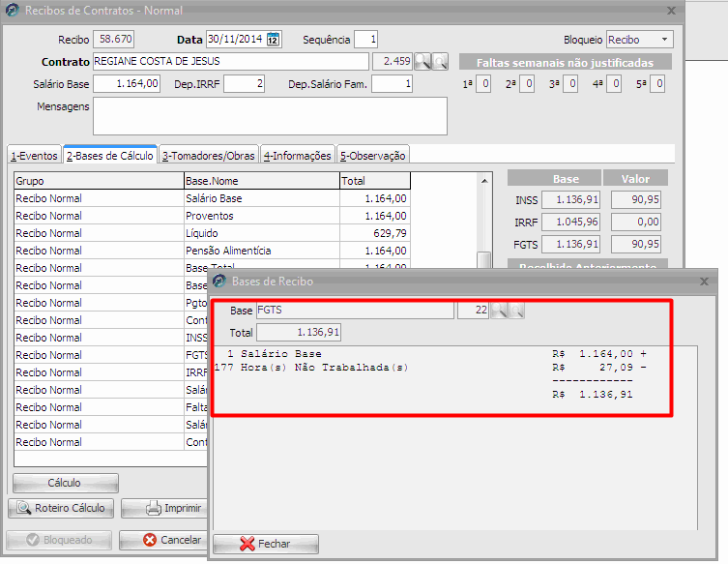Viewport: 728px width, 564px height.
Task: Switch to the 5-Observação tab
Action: 373,156
